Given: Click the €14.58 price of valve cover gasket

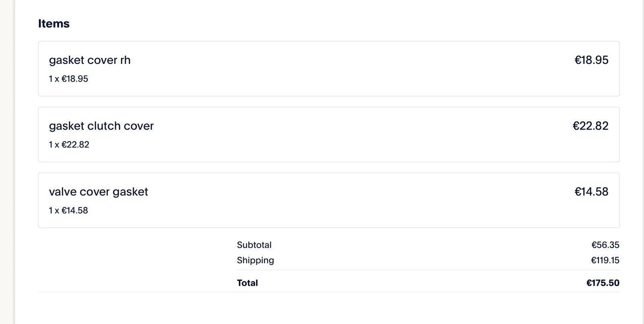Looking at the screenshot, I should click(591, 192).
